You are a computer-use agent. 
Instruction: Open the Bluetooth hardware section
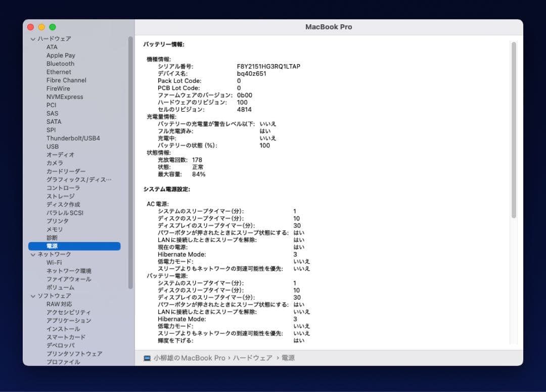point(60,64)
